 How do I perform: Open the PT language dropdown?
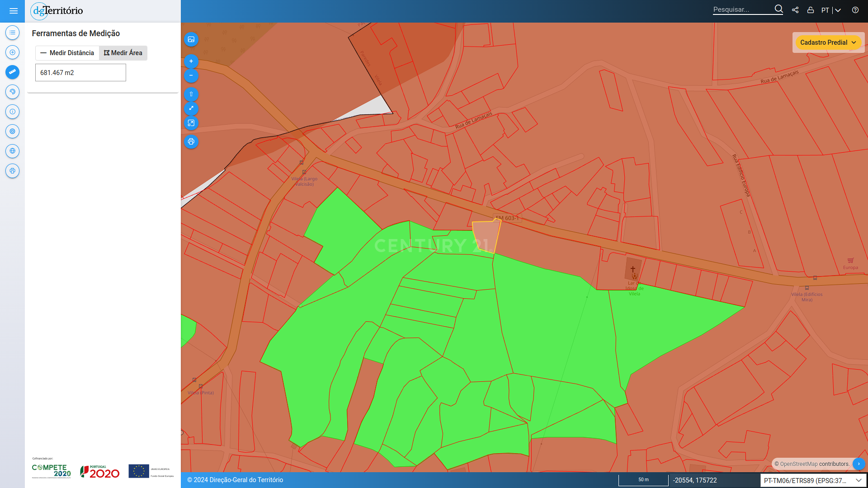831,10
